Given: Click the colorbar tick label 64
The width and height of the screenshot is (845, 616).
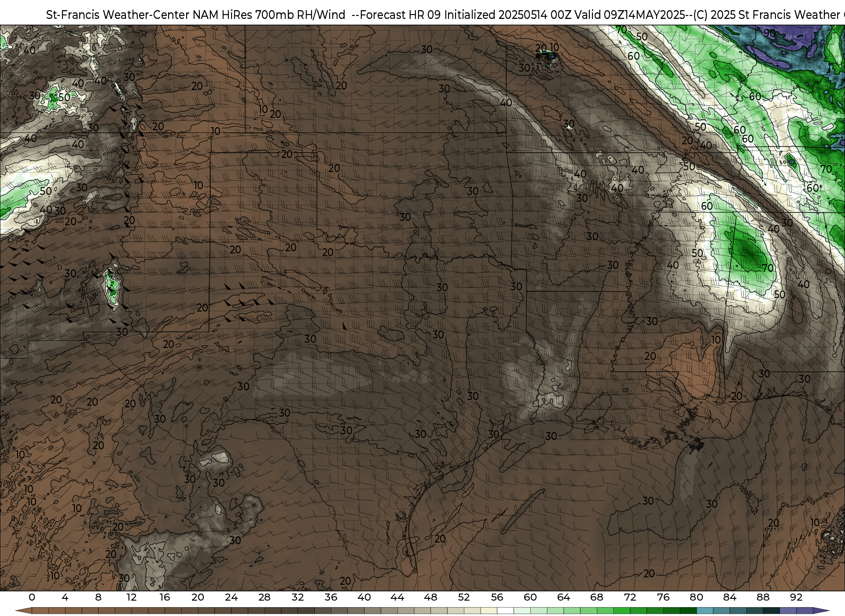Looking at the screenshot, I should pos(563,598).
